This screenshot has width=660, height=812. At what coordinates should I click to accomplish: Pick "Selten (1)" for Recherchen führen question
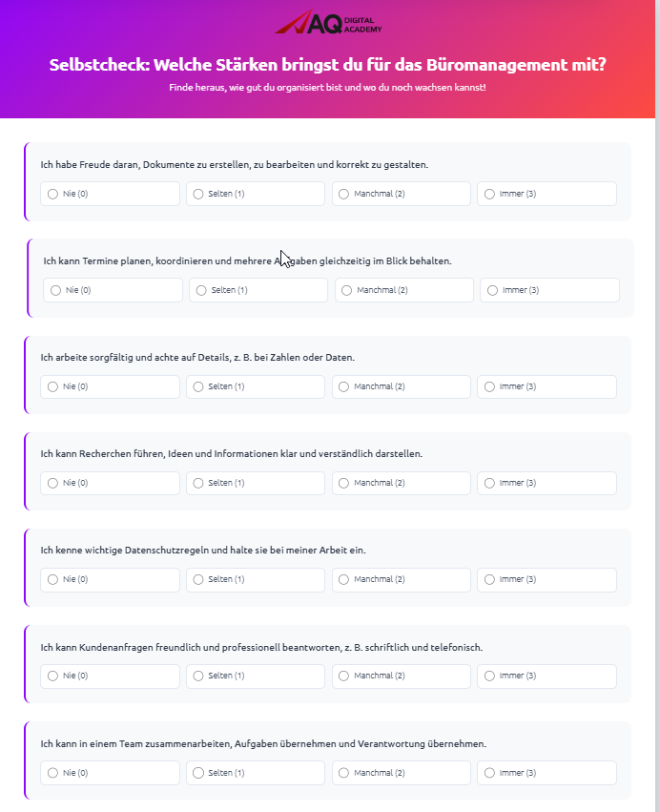(x=197, y=483)
